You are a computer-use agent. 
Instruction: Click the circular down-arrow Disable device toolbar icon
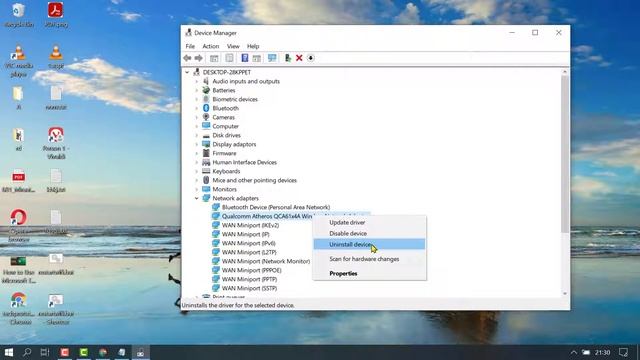pyautogui.click(x=311, y=58)
